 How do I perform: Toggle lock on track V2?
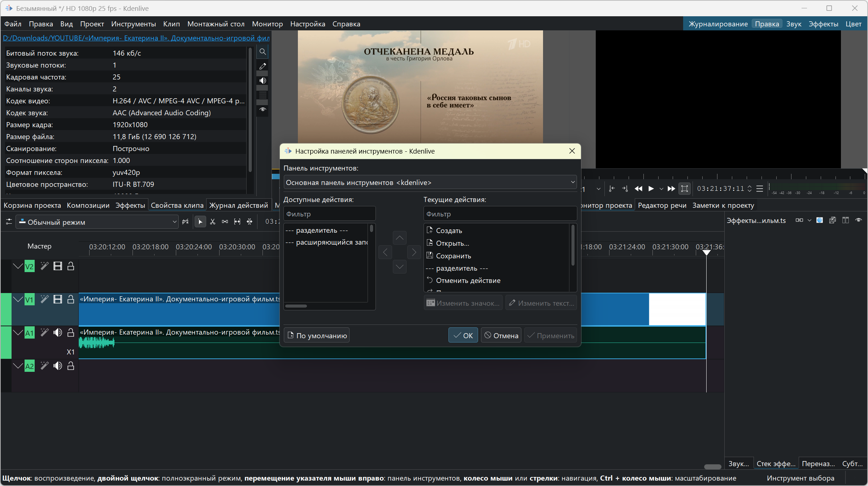[71, 266]
